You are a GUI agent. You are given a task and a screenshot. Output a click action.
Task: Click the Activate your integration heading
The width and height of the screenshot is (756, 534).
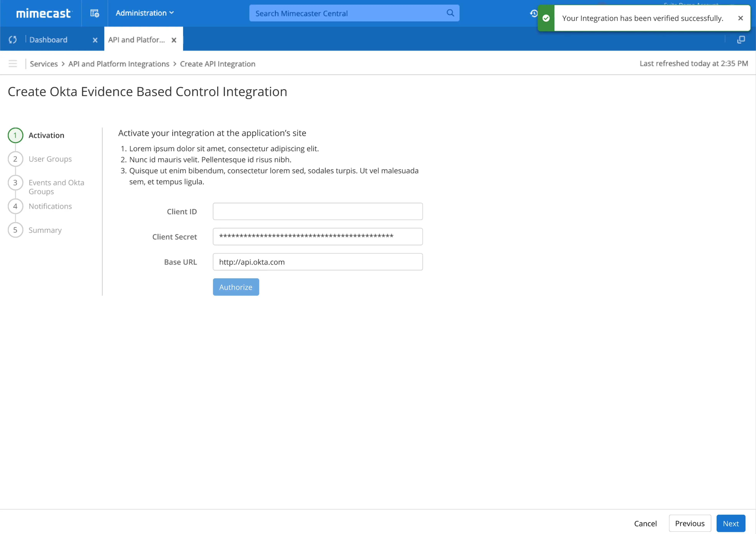click(212, 133)
